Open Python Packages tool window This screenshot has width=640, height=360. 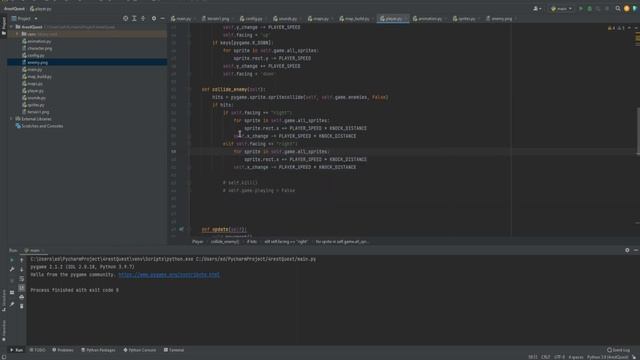pos(98,350)
